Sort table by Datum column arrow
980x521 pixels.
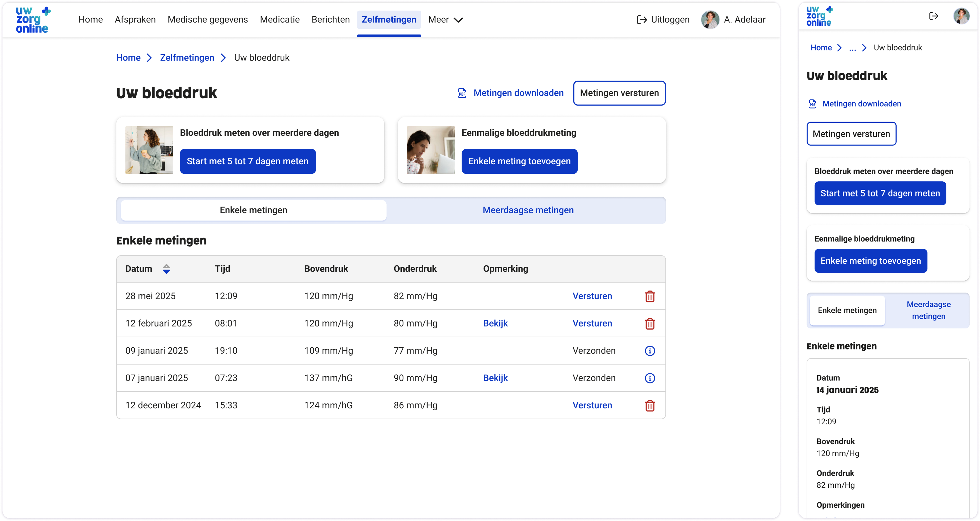coord(166,269)
